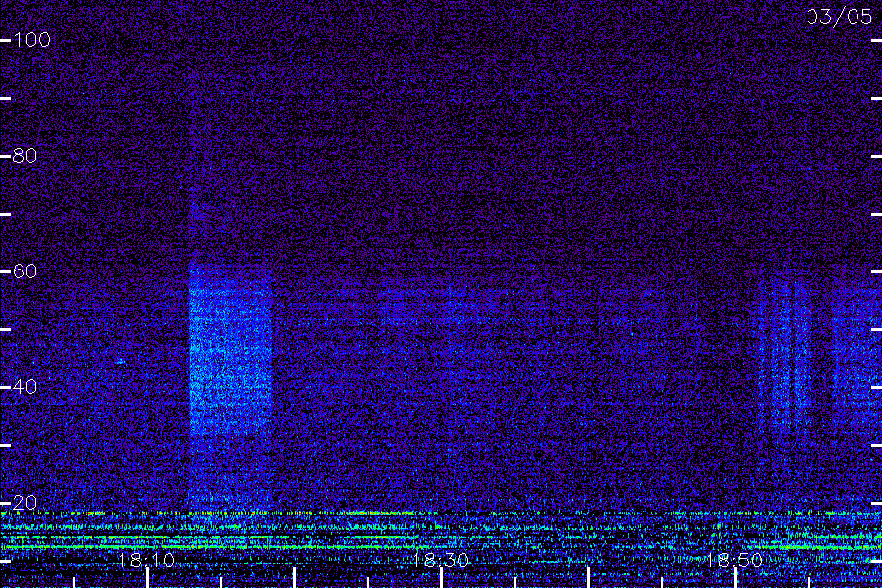Click the 18:10 time label
The image size is (882, 588).
coord(147,560)
